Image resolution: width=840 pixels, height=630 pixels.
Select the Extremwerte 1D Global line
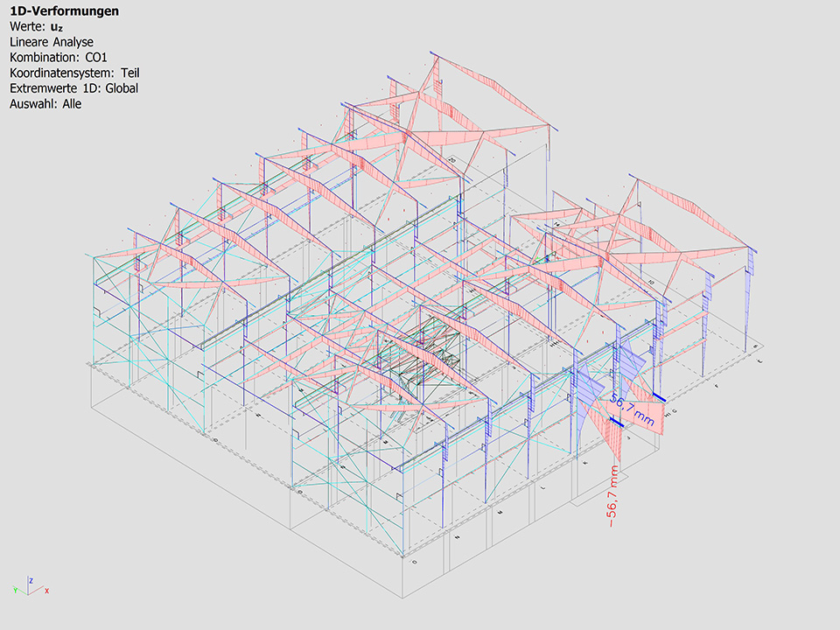point(73,88)
